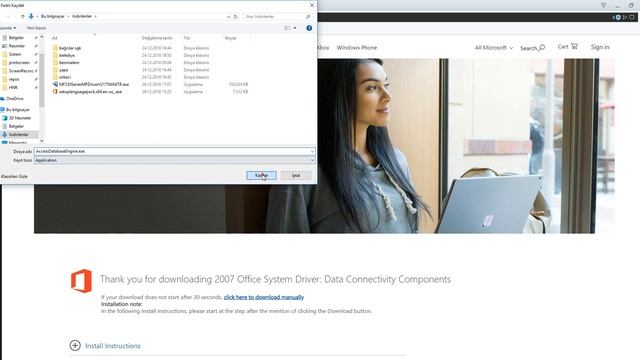Open the dialog help icon

click(x=309, y=28)
